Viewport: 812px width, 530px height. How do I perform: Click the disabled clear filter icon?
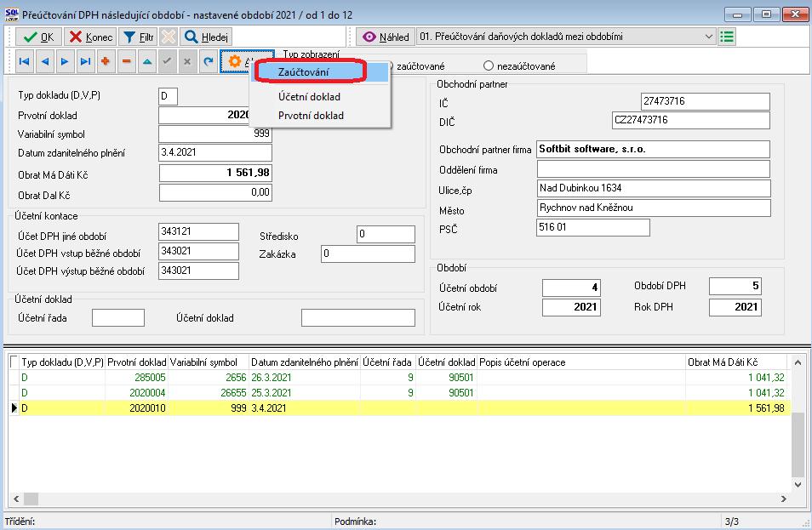(169, 37)
